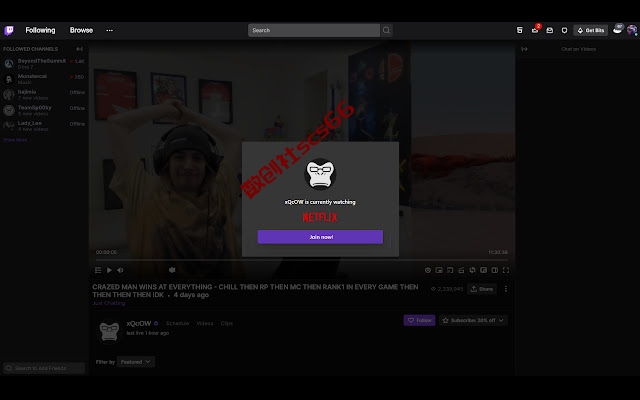
Task: Switch to the Schedule tab
Action: point(178,323)
